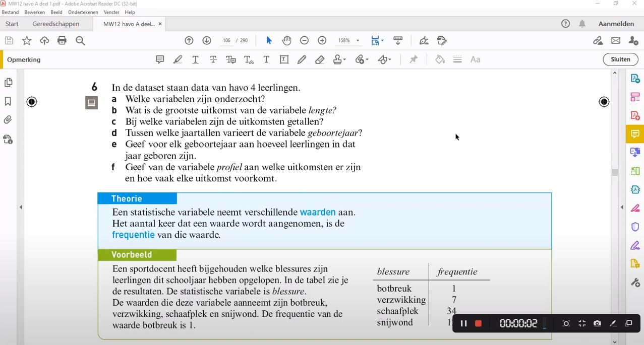Click the Aanmelden sign-in link
This screenshot has height=345, width=644.
coord(616,24)
